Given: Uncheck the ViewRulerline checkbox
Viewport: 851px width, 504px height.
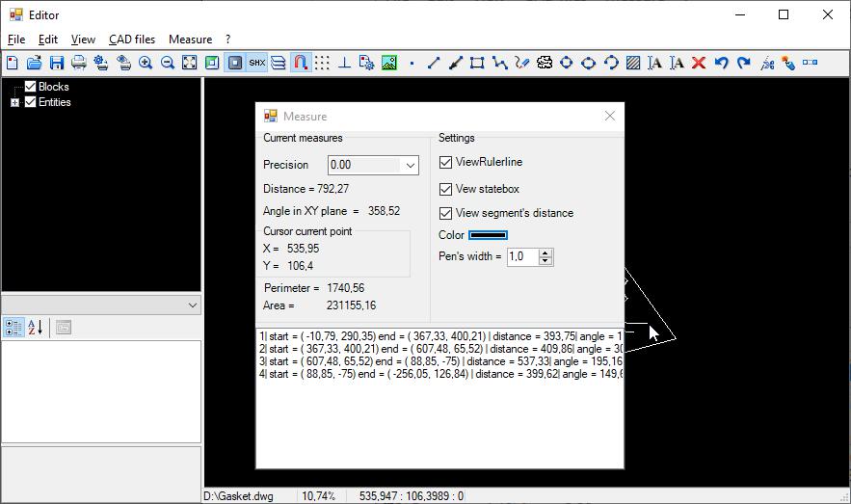Looking at the screenshot, I should (x=445, y=163).
